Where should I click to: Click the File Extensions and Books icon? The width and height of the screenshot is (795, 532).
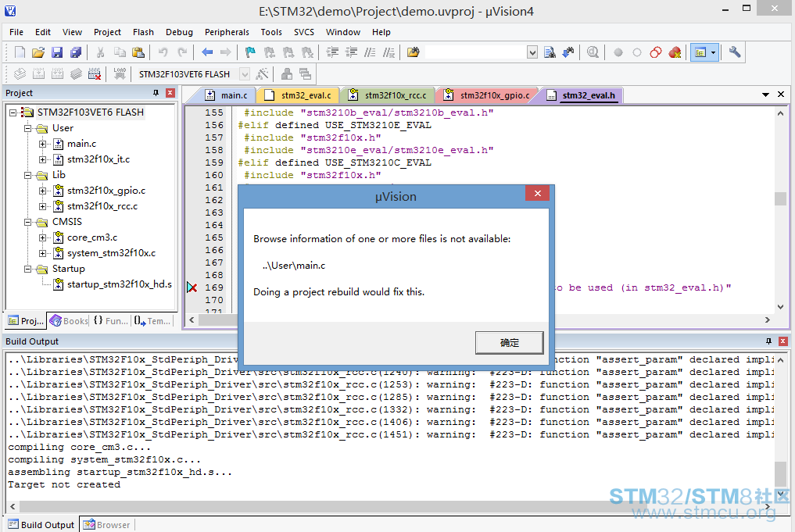click(x=287, y=74)
